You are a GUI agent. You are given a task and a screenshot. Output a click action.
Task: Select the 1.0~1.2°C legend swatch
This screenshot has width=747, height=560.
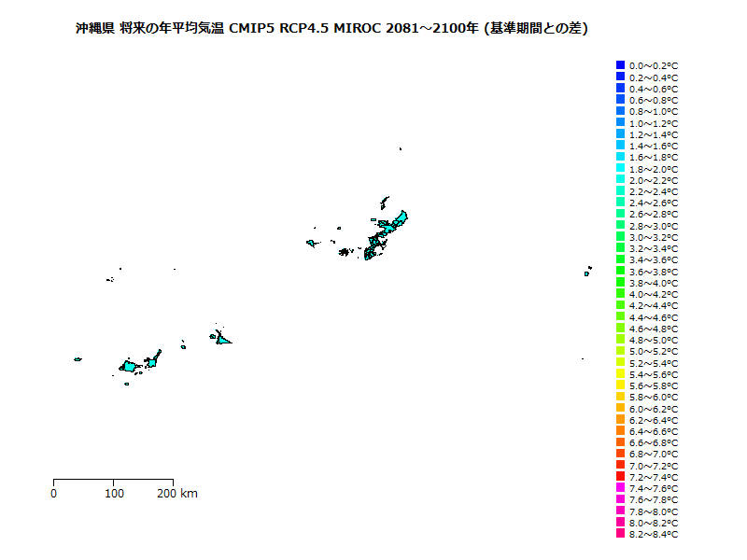(620, 122)
